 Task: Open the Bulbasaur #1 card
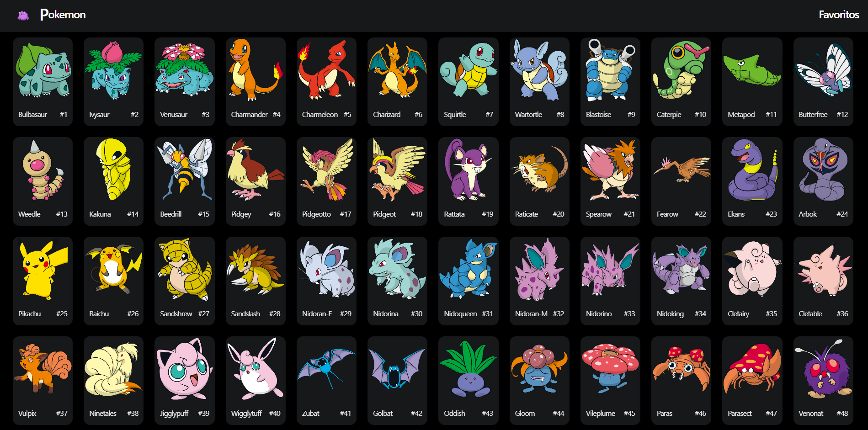43,82
